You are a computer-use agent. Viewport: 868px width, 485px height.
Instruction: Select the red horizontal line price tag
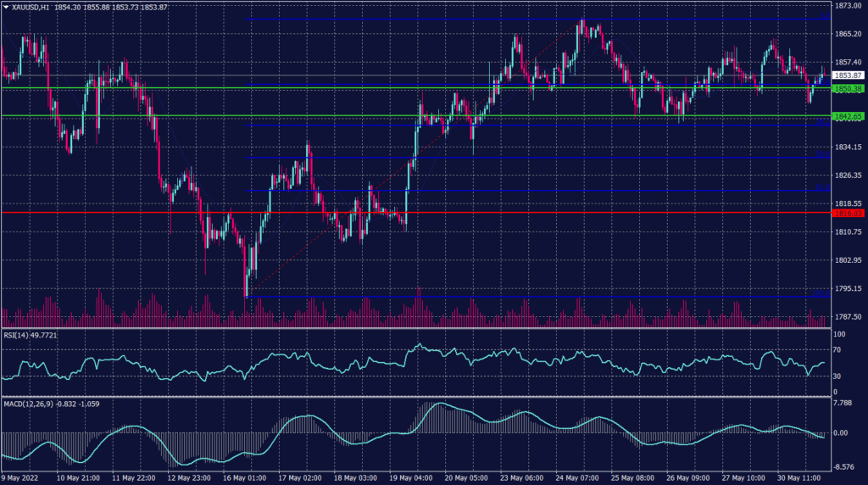[847, 214]
